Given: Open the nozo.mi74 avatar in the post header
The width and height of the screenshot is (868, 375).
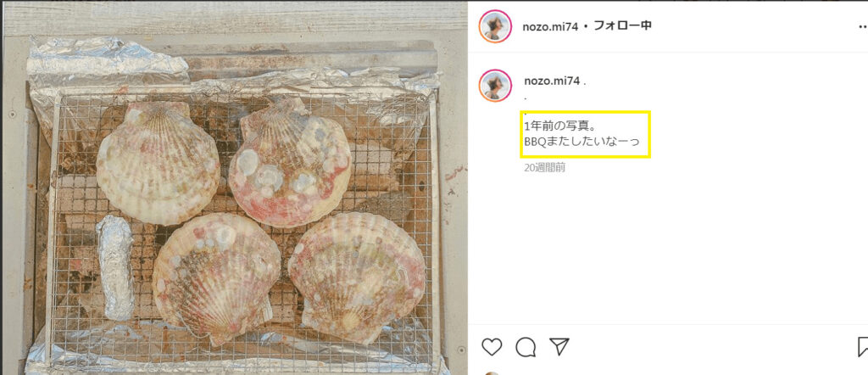Looking at the screenshot, I should coord(495,26).
